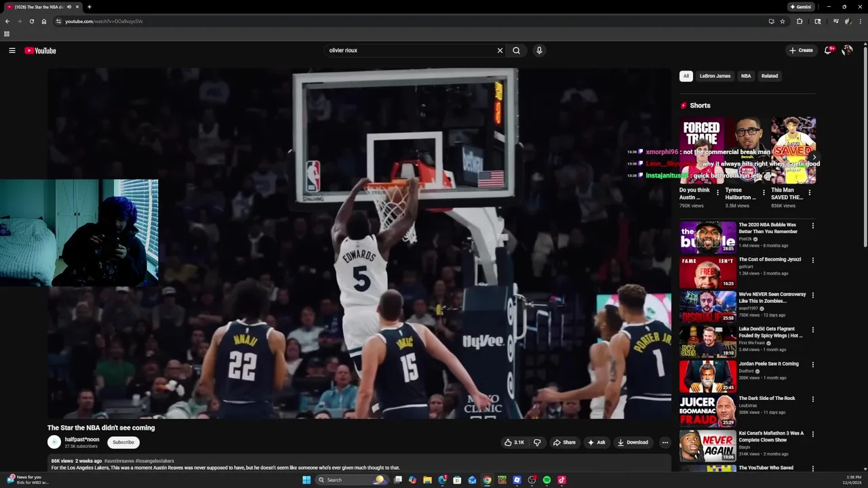Image resolution: width=868 pixels, height=488 pixels.
Task: Open the YouTube account avatar menu
Action: (x=847, y=50)
